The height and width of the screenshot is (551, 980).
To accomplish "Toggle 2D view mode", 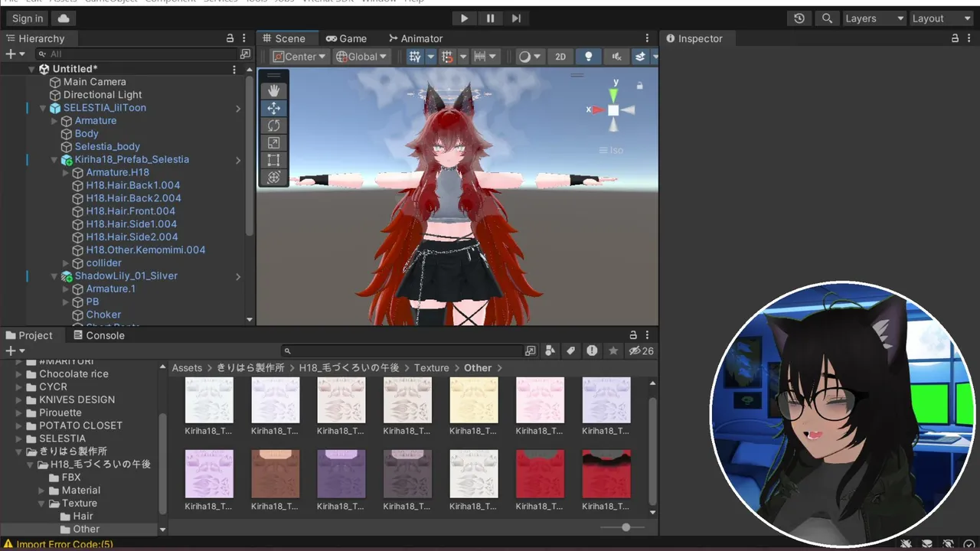I will tap(560, 57).
